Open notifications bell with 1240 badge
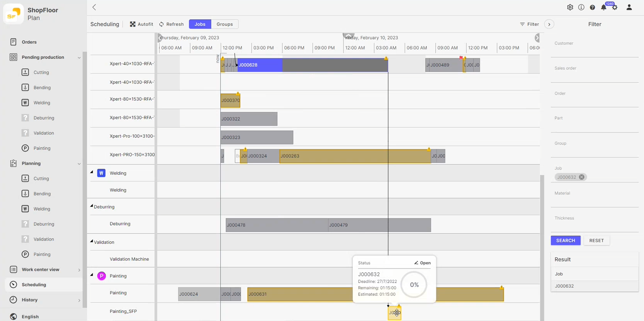 click(604, 7)
